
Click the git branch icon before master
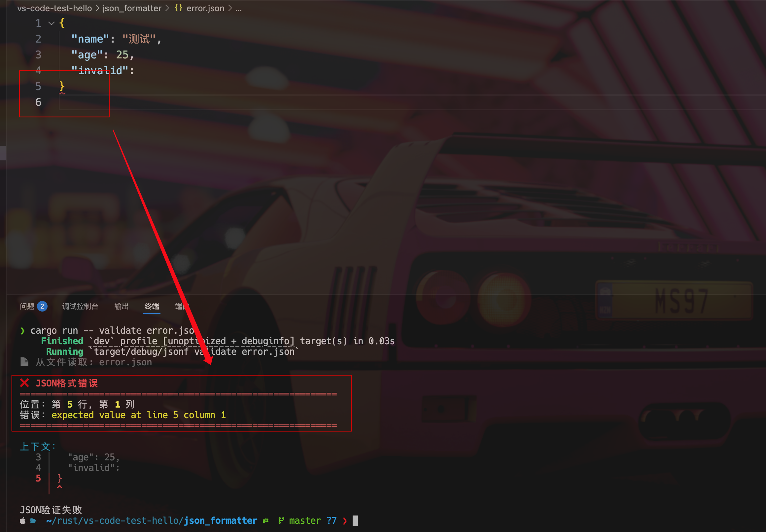click(x=281, y=521)
